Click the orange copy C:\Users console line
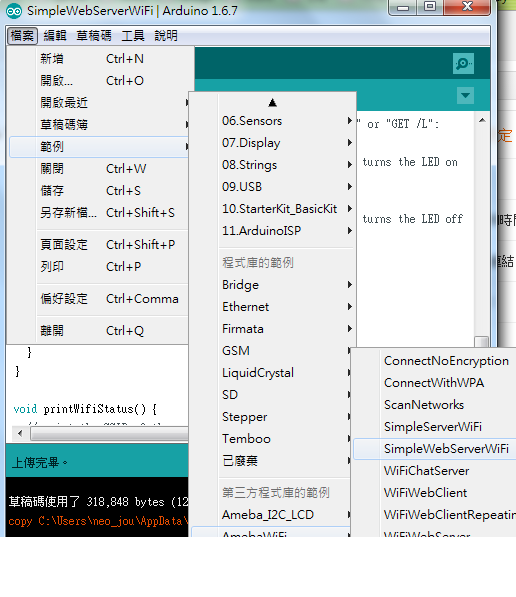 click(99, 521)
